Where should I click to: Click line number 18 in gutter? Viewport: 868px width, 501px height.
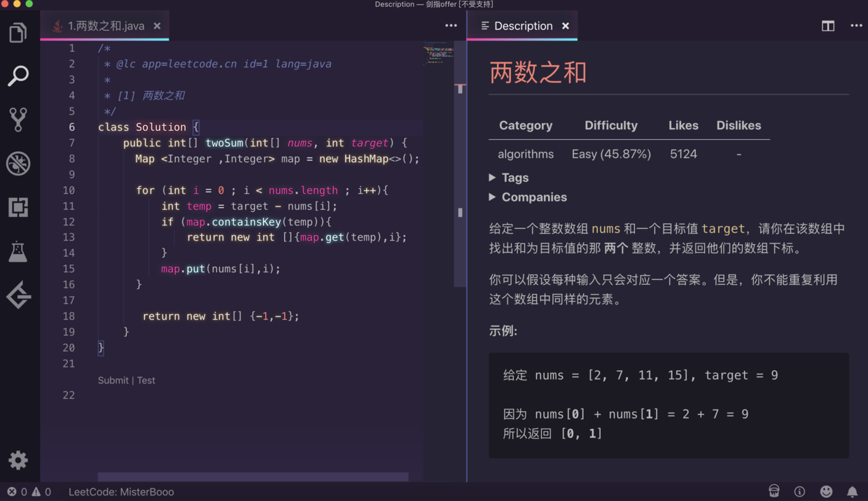tap(69, 316)
